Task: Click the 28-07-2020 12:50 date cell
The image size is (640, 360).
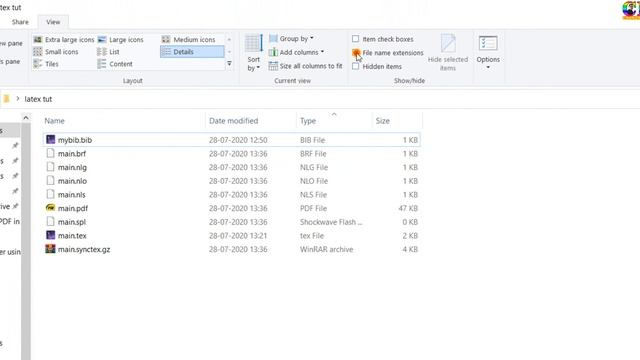Action: (238, 140)
